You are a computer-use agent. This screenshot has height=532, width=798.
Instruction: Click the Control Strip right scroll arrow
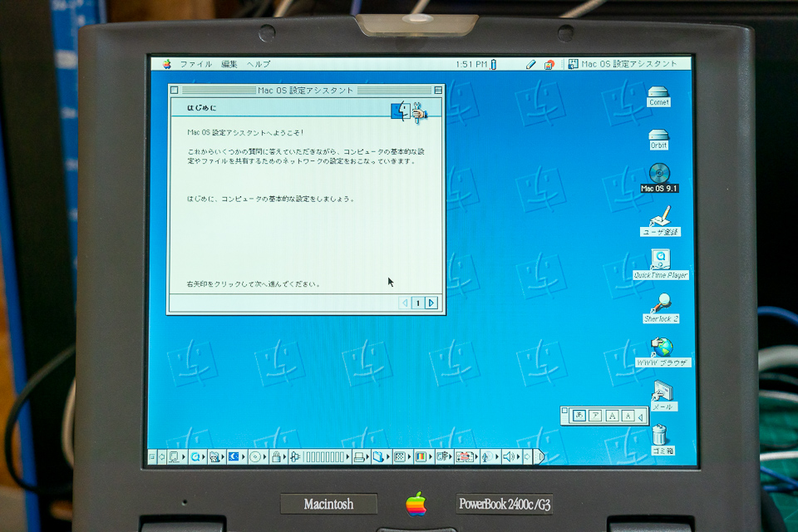coord(528,456)
